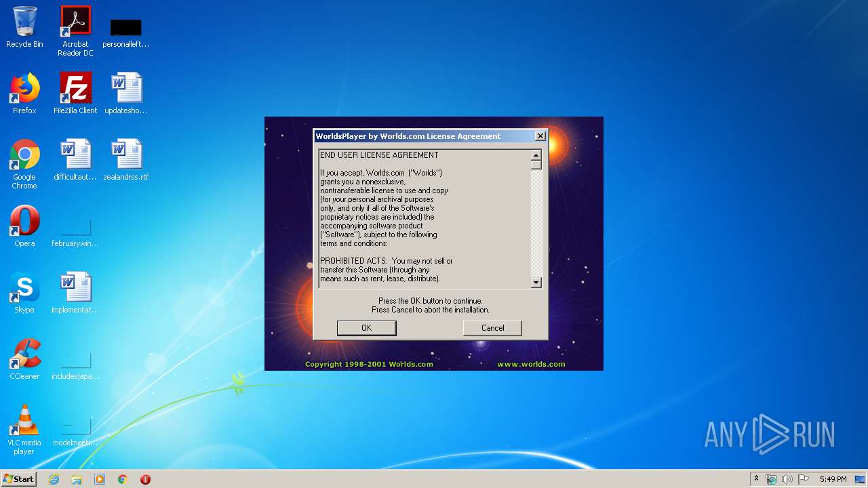Select the zealandrss.rtf file
The width and height of the screenshot is (868, 488).
pyautogui.click(x=126, y=160)
